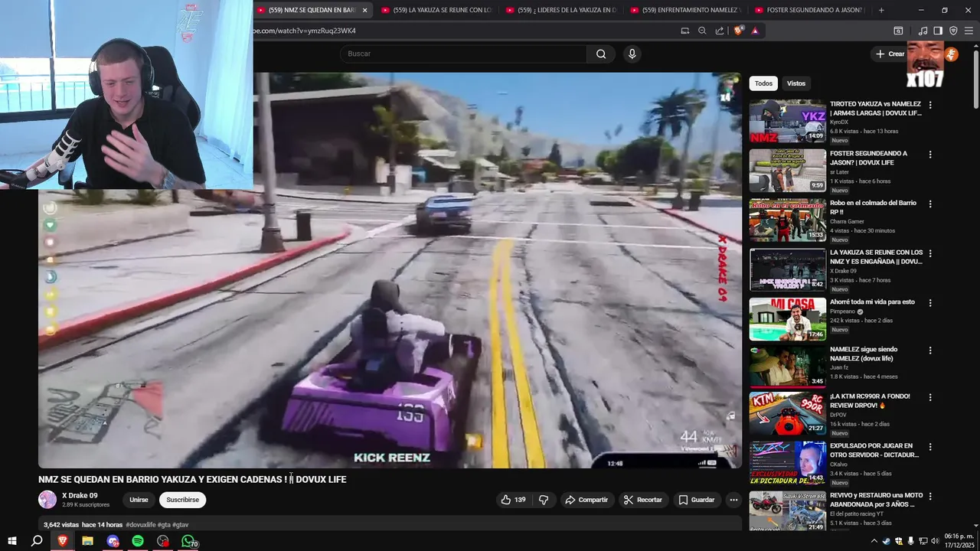This screenshot has height=551, width=980.
Task: Open options menu for LA KTM RC990R video
Action: 930,397
